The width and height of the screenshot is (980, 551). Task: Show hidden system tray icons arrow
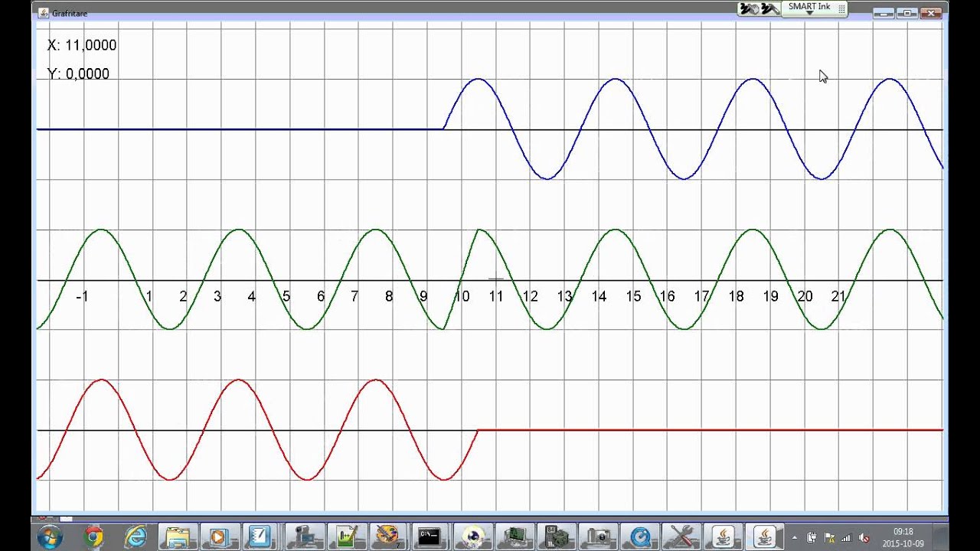click(794, 538)
